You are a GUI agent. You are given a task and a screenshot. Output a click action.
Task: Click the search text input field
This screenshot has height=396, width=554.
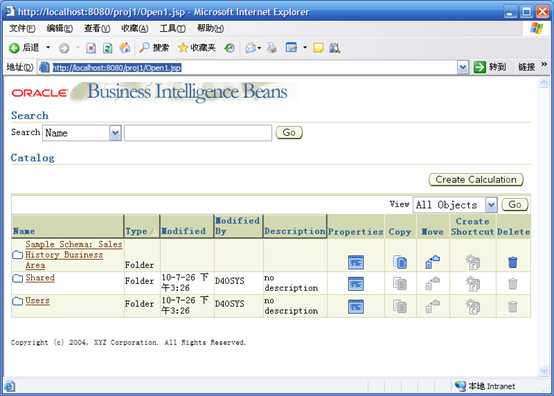click(x=198, y=133)
